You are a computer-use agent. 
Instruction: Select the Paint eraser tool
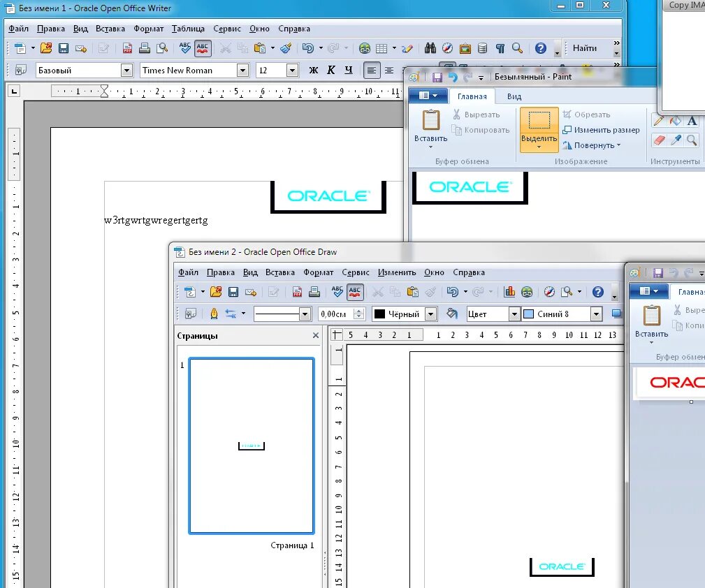click(659, 140)
